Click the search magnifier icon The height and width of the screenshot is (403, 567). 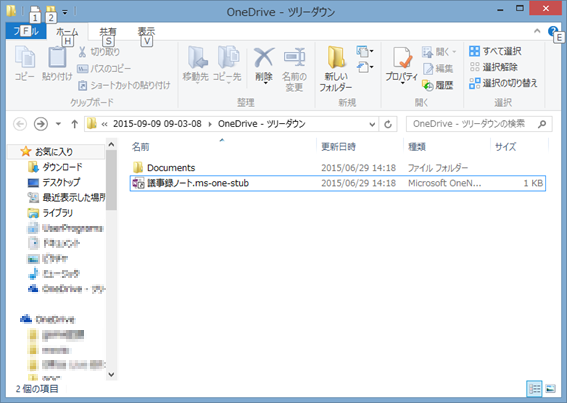click(x=542, y=124)
